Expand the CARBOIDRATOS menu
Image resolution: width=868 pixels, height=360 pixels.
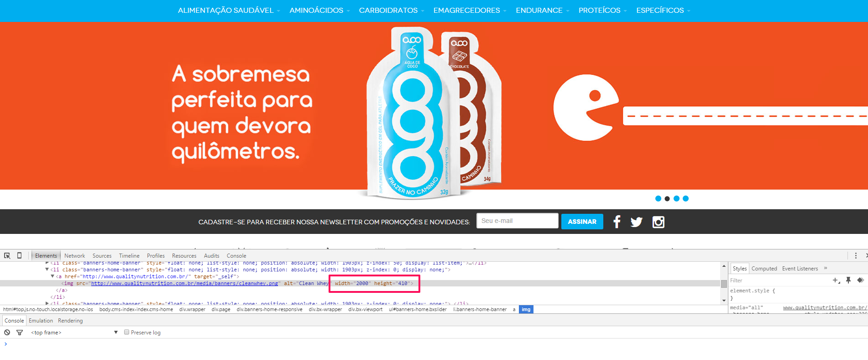[x=392, y=10]
